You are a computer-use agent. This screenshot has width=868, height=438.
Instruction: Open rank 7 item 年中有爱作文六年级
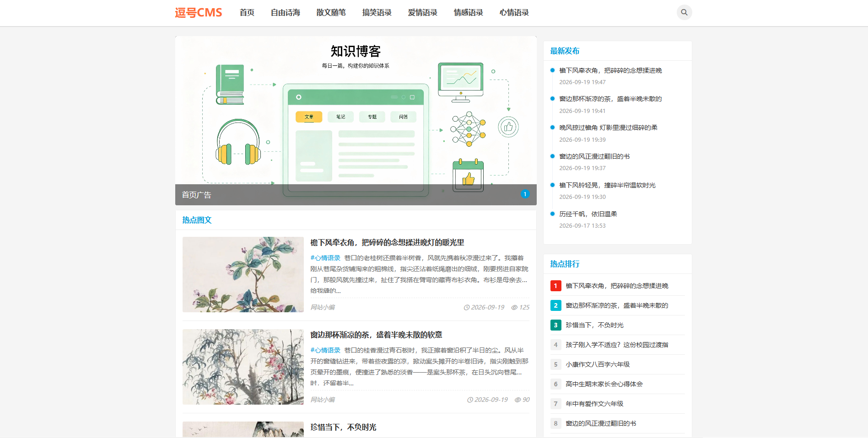click(x=594, y=404)
